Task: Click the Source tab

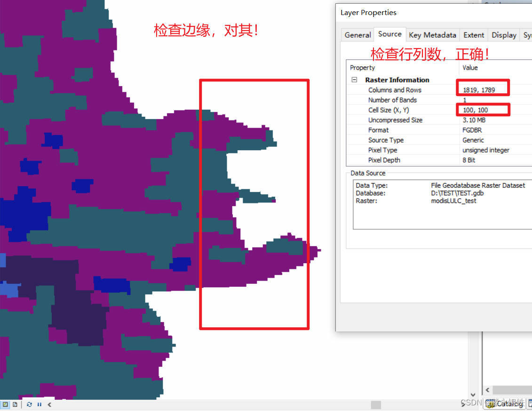Action: pos(390,34)
